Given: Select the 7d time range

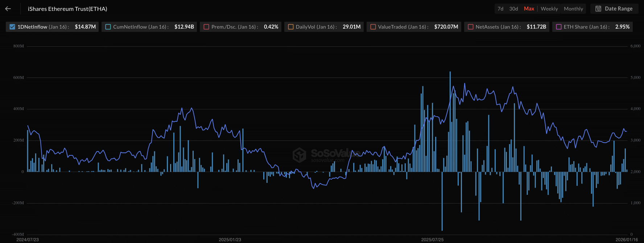Looking at the screenshot, I should pos(500,9).
